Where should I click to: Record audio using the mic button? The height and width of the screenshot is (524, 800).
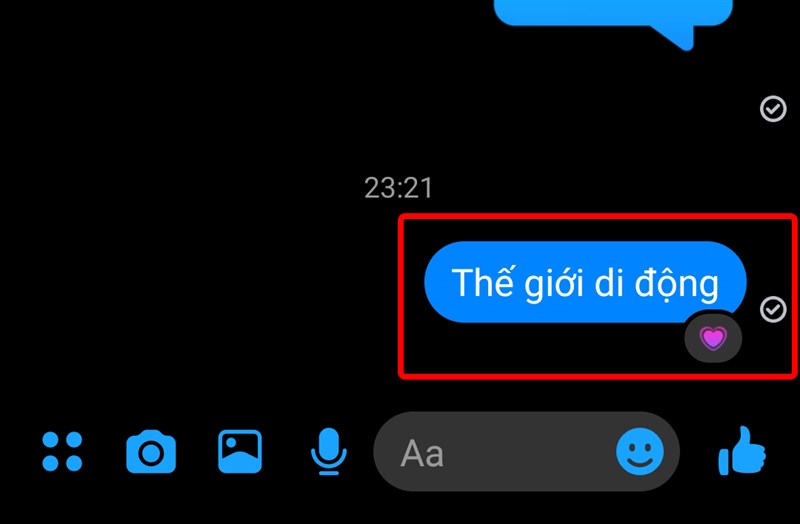pos(329,452)
